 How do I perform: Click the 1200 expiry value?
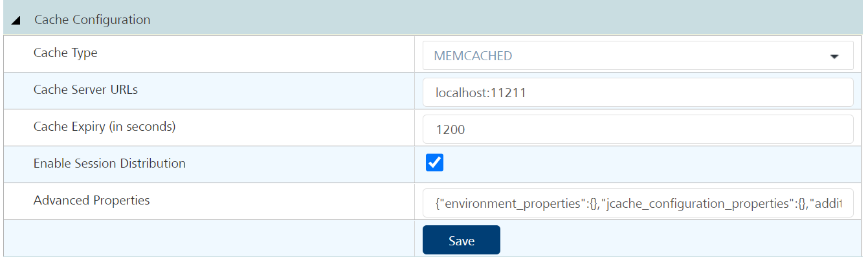coord(451,129)
